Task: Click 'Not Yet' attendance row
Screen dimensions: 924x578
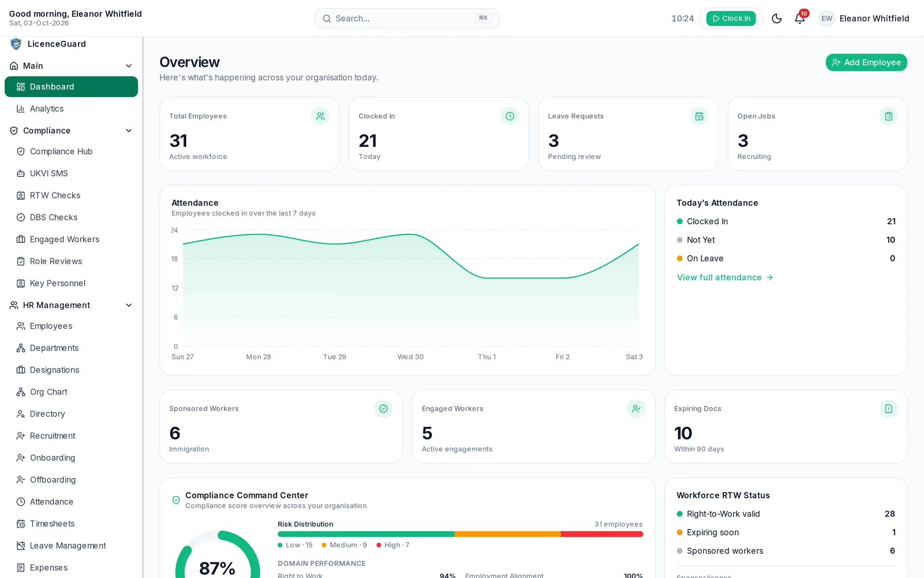Action: click(x=786, y=240)
